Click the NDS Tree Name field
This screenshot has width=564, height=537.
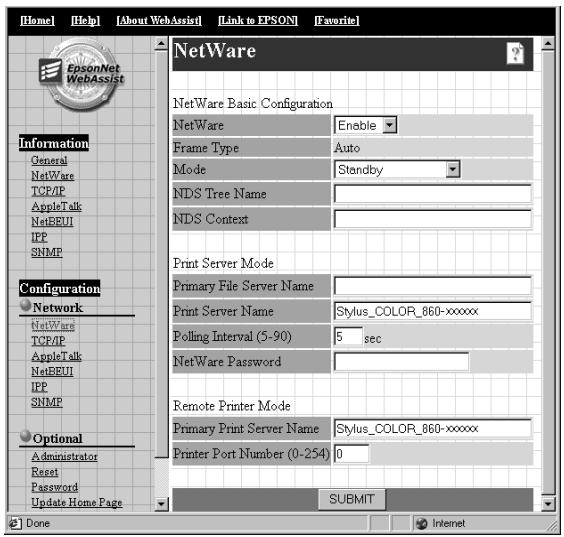(433, 194)
